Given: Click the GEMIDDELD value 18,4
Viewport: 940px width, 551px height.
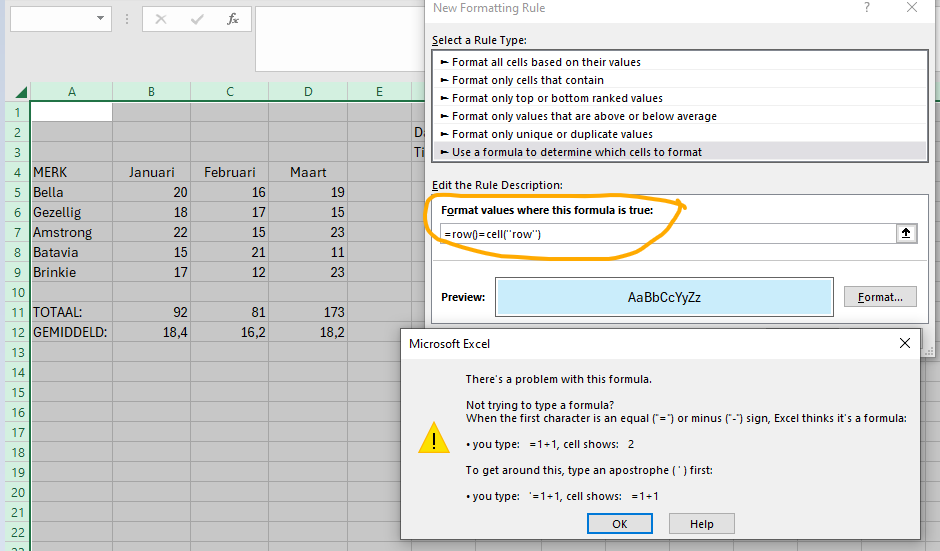Looking at the screenshot, I should click(x=151, y=332).
